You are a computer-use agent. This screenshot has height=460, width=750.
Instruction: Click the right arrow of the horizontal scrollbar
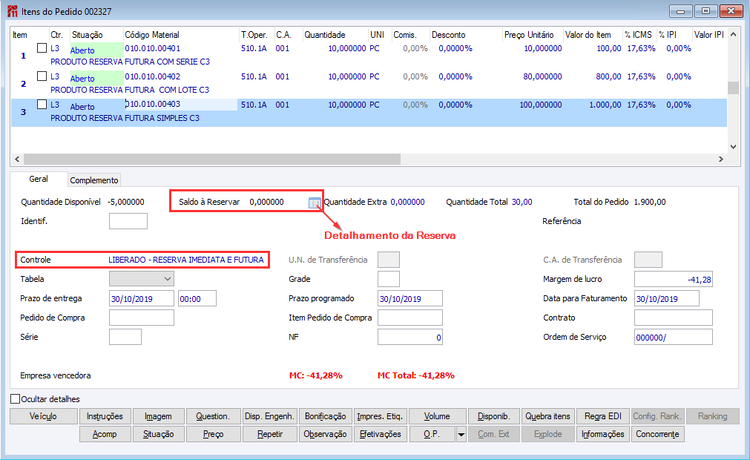click(721, 159)
